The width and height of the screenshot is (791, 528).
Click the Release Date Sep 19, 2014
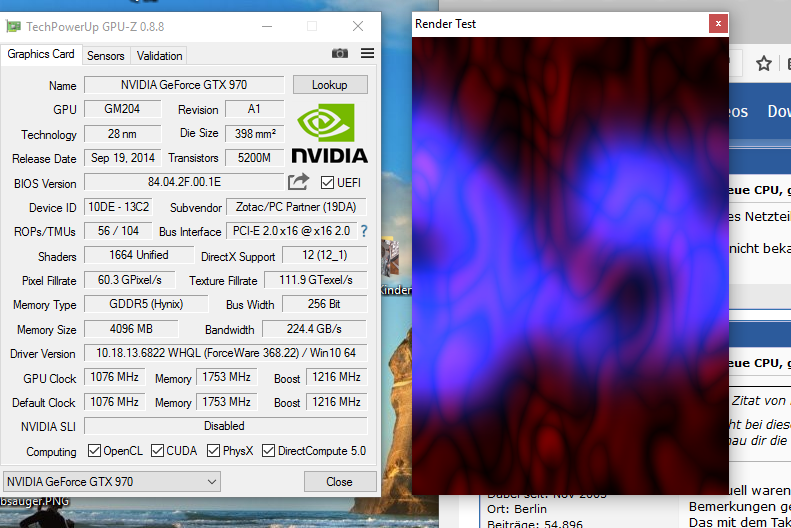123,158
